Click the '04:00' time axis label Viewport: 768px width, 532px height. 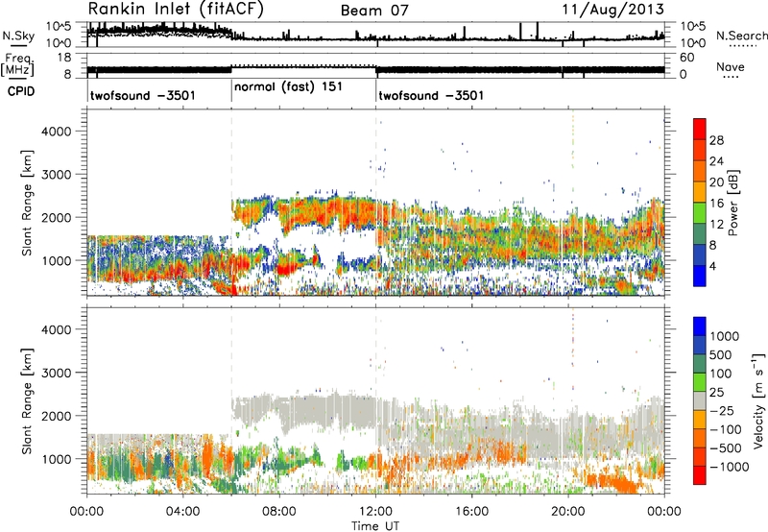pyautogui.click(x=182, y=511)
